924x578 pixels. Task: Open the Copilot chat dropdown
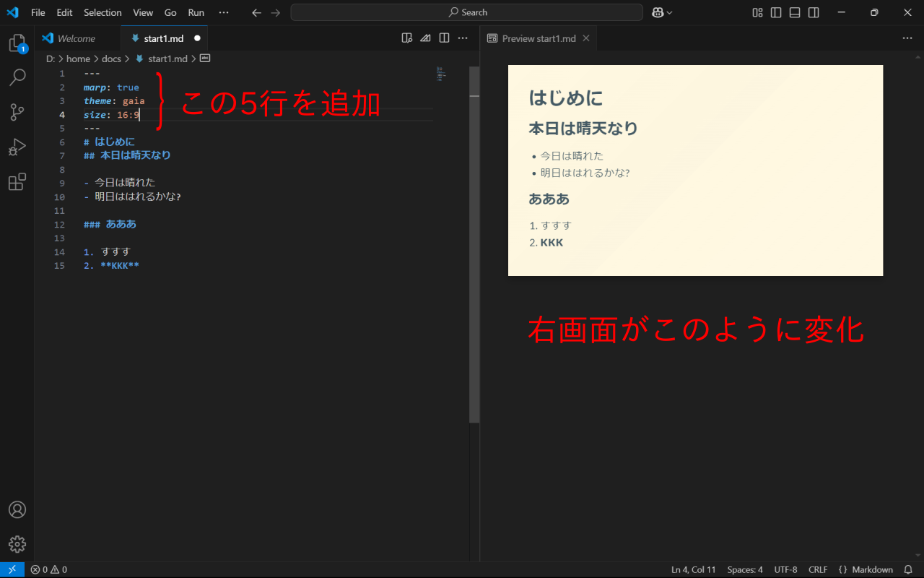click(662, 12)
